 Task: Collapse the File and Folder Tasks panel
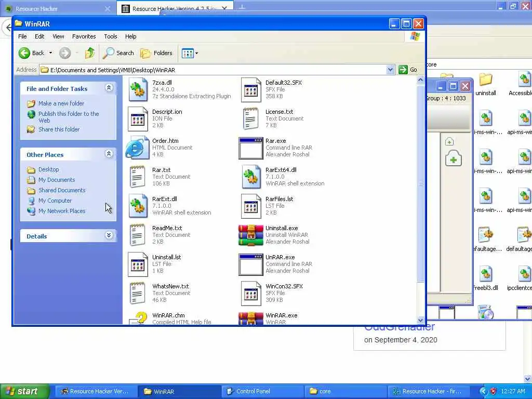point(109,88)
